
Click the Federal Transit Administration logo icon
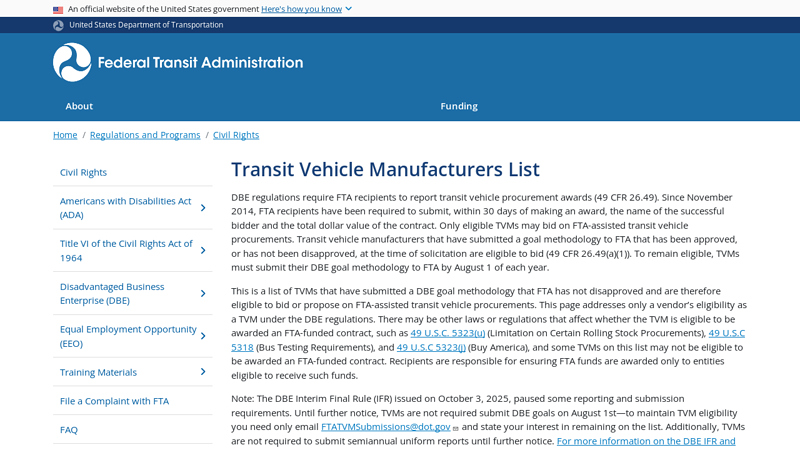72,62
